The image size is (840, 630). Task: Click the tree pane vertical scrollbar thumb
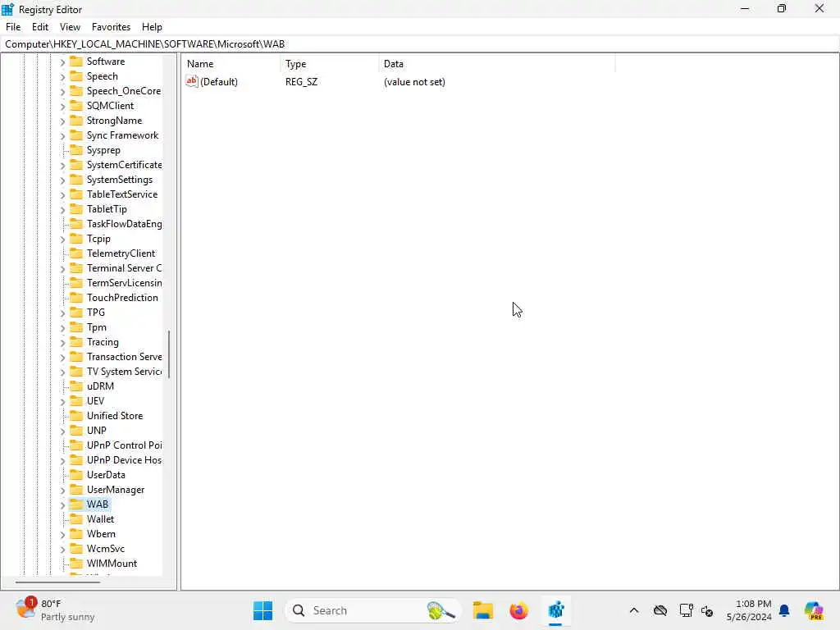click(x=169, y=354)
